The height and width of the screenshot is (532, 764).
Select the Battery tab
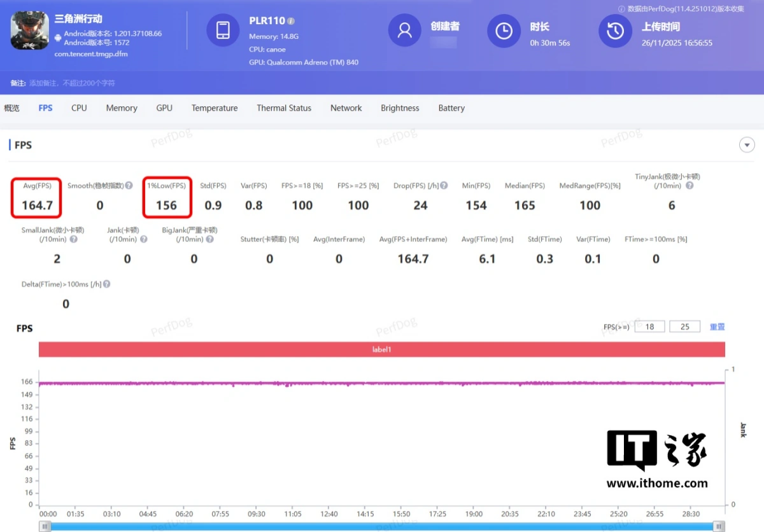click(x=451, y=108)
